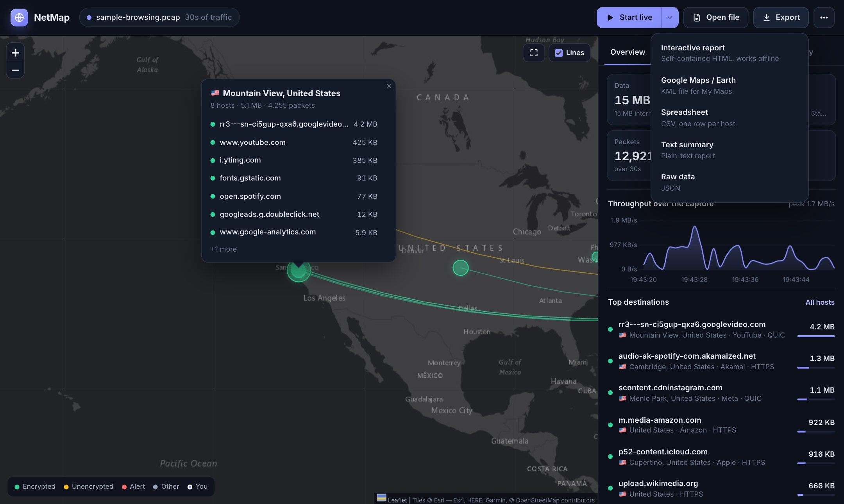This screenshot has width=844, height=504.
Task: Expand the +1 more hosts link
Action: (x=224, y=249)
